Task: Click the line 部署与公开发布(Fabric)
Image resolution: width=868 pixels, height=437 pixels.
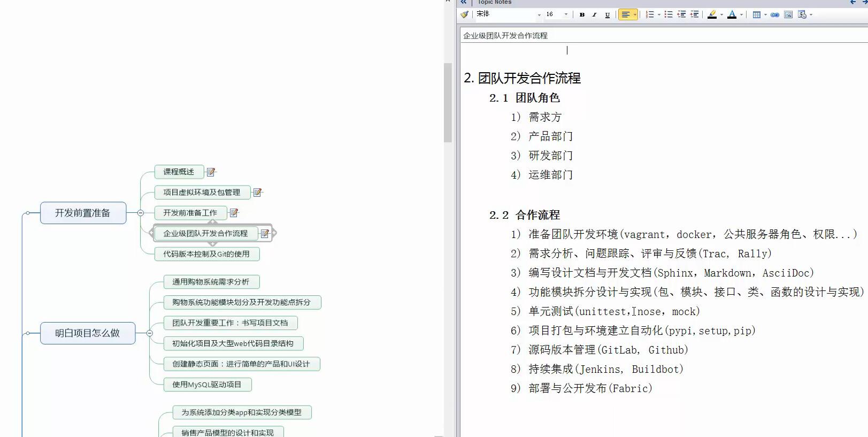Action: (590, 388)
